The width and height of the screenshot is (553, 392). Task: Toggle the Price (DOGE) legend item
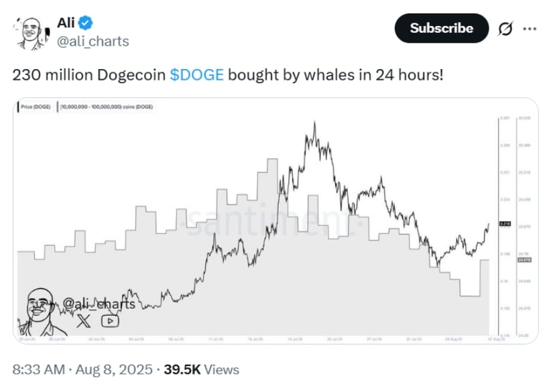coord(34,107)
